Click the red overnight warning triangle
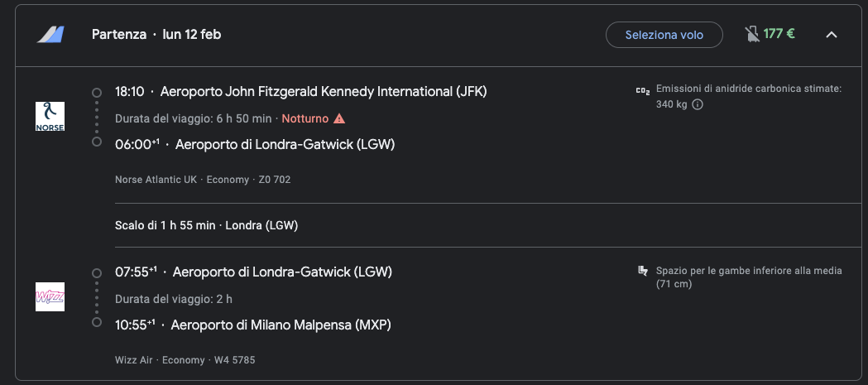Viewport: 868px width, 385px height. tap(339, 118)
